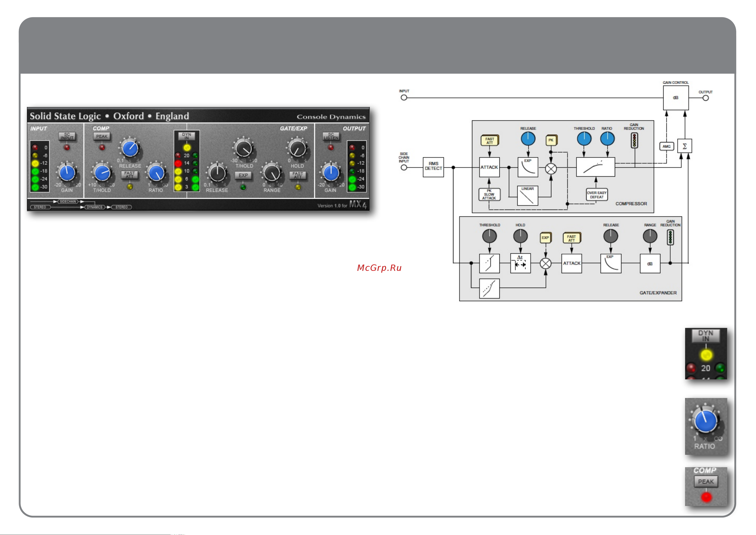Viewport: 756px width, 535px height.
Task: Click the compressor multiplier circle symbol
Action: click(551, 169)
